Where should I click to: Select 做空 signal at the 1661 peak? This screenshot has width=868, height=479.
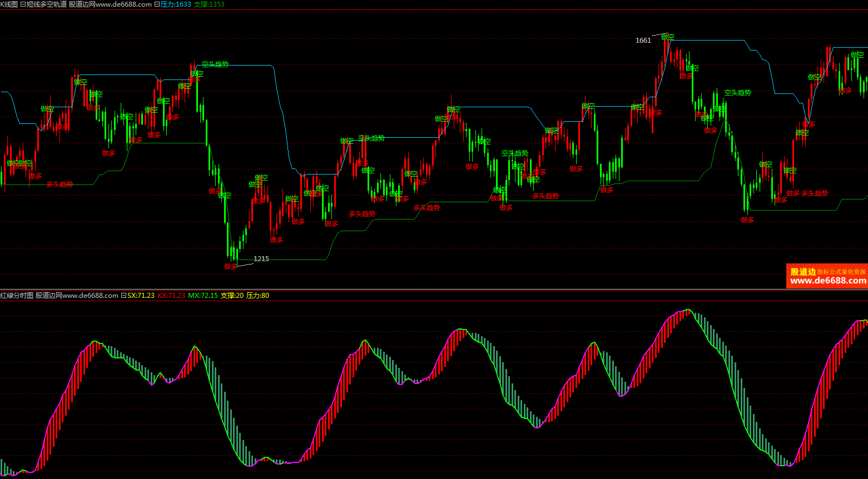668,37
